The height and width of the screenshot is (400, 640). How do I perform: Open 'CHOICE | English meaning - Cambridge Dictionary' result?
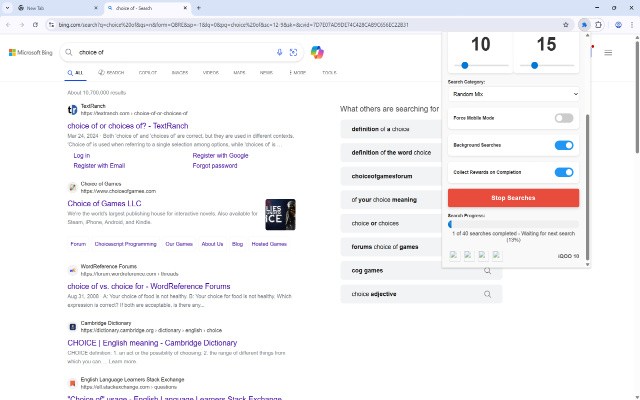click(x=152, y=343)
